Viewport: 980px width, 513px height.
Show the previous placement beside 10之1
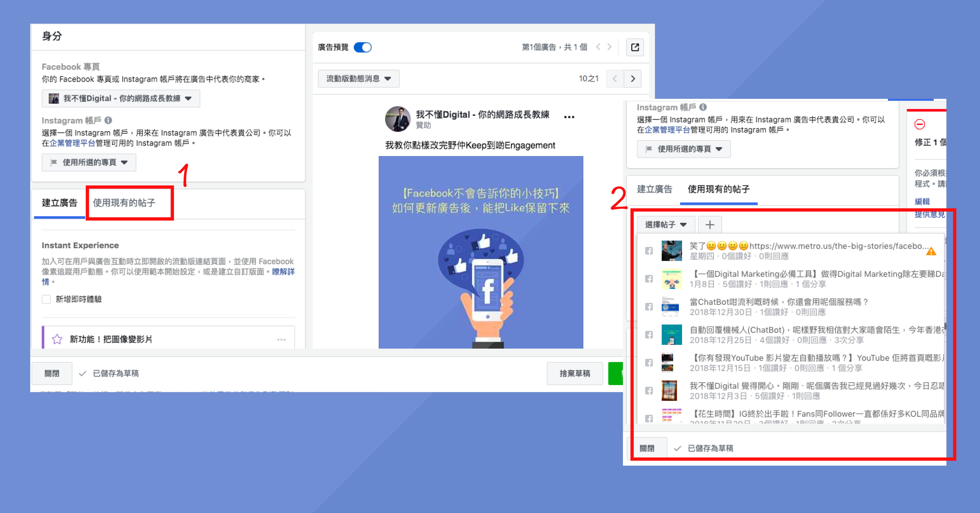pos(615,79)
